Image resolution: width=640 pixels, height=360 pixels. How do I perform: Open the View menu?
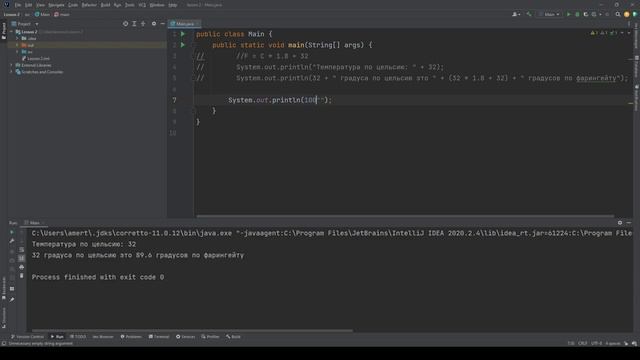tap(40, 5)
